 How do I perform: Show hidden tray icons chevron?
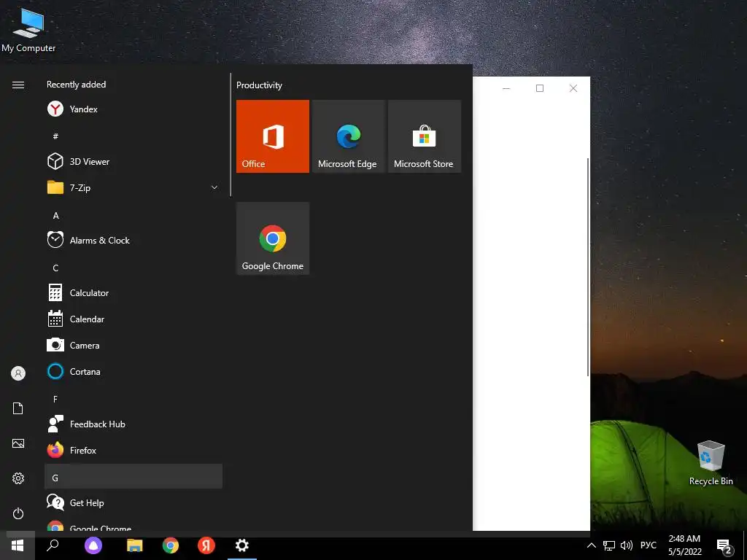(x=591, y=545)
